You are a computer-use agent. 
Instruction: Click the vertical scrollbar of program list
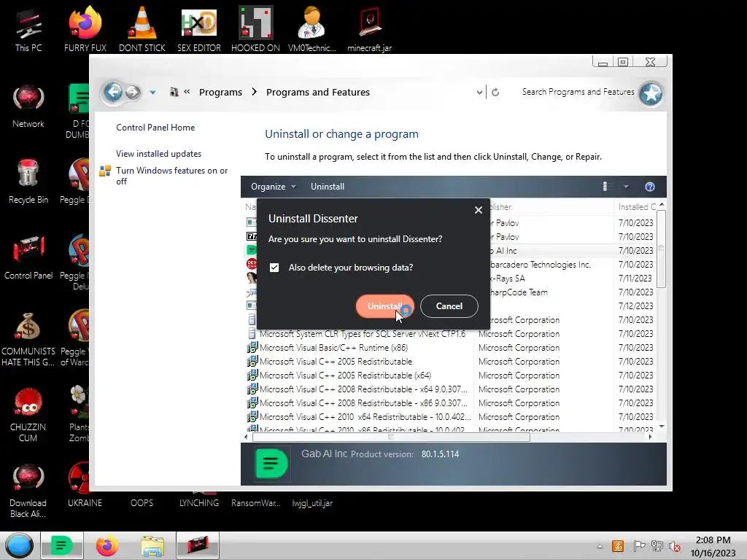[661, 249]
